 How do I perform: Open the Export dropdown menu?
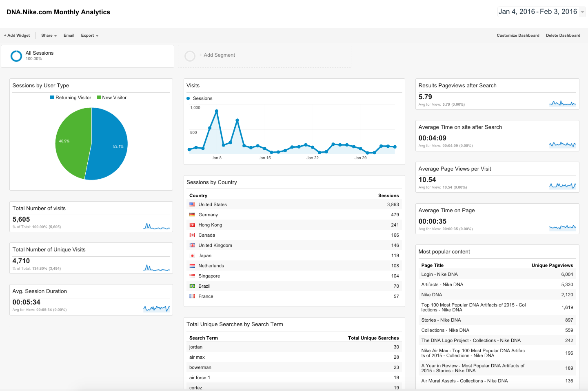pyautogui.click(x=90, y=36)
